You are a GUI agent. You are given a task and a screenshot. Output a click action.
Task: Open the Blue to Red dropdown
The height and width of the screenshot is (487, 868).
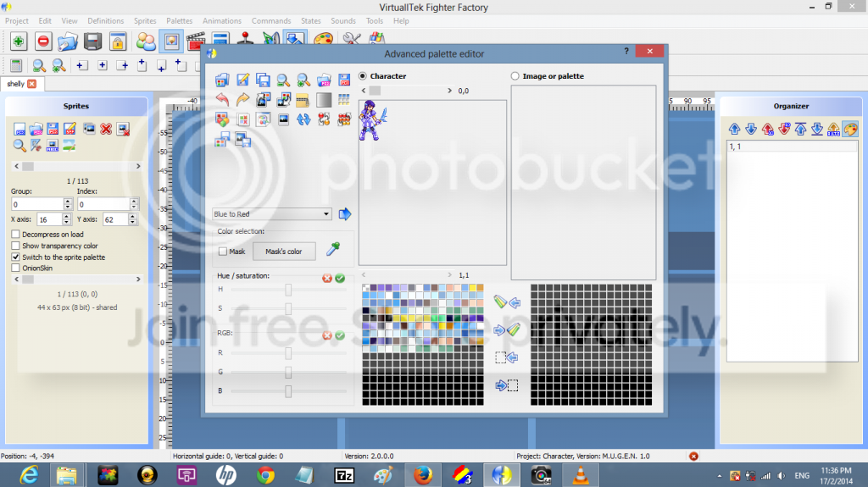(x=272, y=214)
